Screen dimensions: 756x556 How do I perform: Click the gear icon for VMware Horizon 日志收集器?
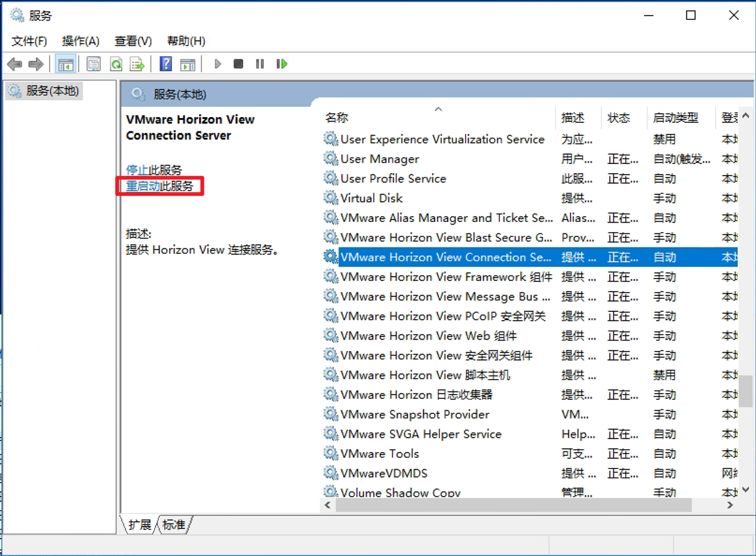[331, 395]
